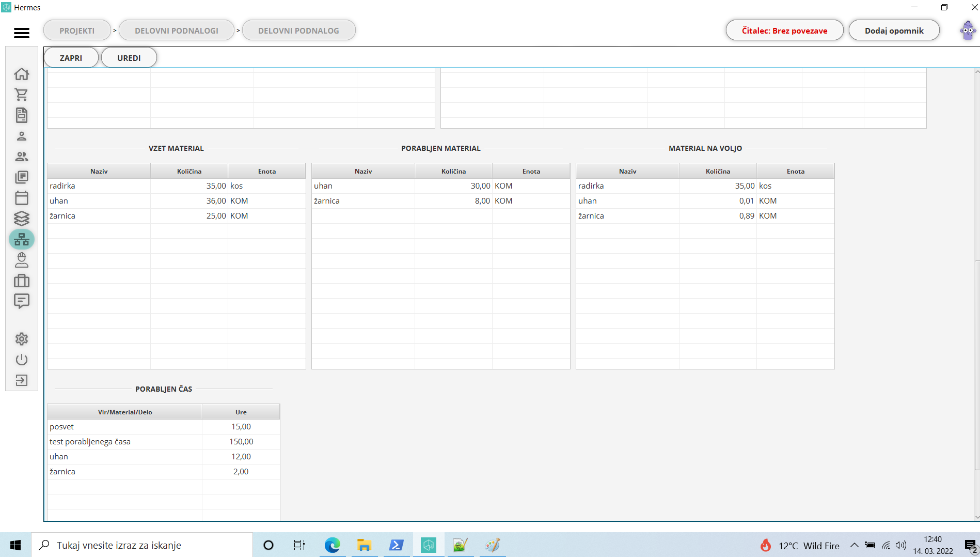Open the hamburger menu
Image resolution: width=980 pixels, height=557 pixels.
coord(21,33)
